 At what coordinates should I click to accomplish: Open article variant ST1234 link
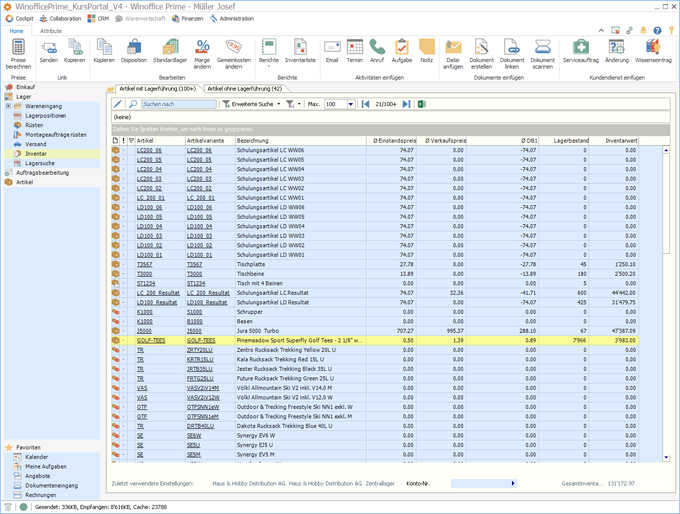click(196, 283)
